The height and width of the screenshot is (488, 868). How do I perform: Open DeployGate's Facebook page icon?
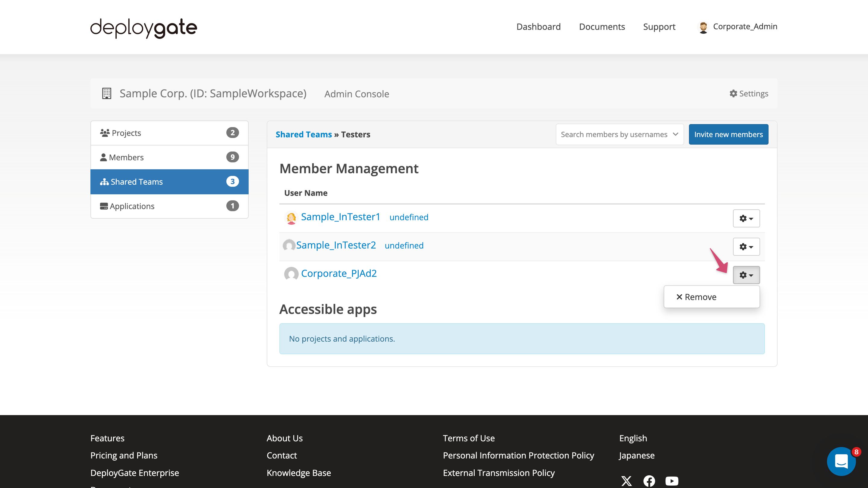click(x=649, y=481)
